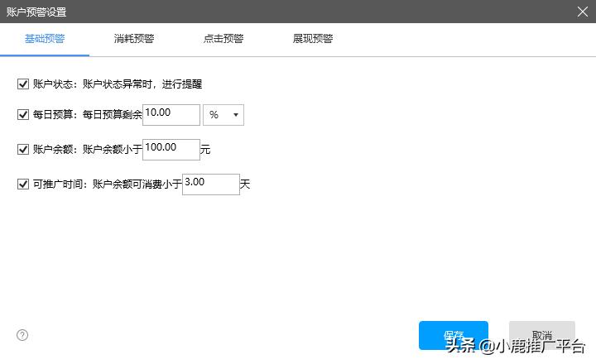This screenshot has height=364, width=596.
Task: Open the 消耗预警 tab
Action: click(x=134, y=39)
